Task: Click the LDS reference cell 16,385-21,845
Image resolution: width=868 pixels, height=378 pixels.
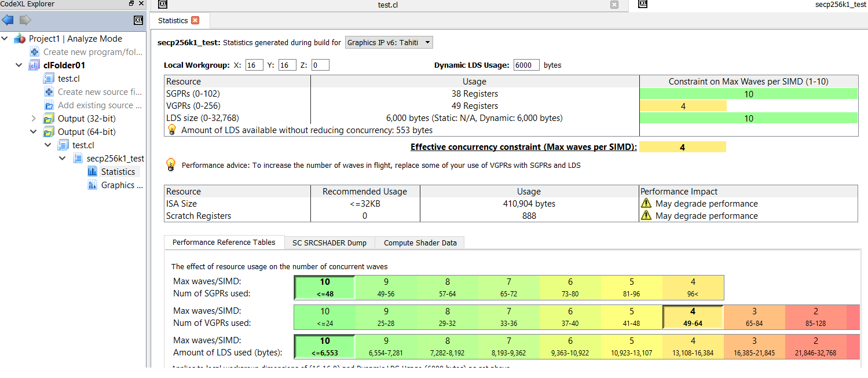Action: [754, 346]
